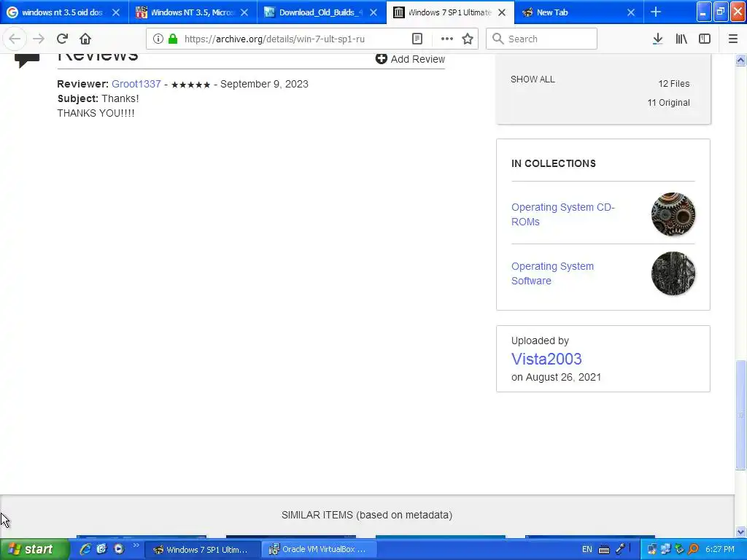Close the Windows 7 SP1 Ultimate tab
747x560 pixels.
[x=502, y=12]
